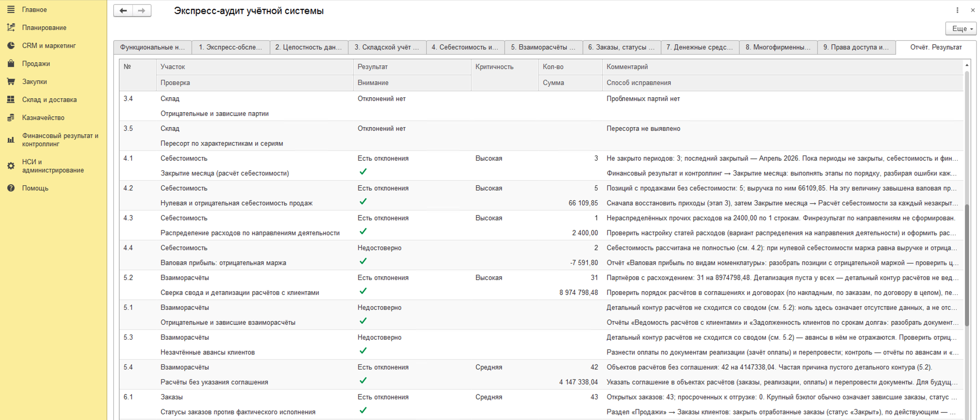Click the Способ исправления column header

(782, 83)
